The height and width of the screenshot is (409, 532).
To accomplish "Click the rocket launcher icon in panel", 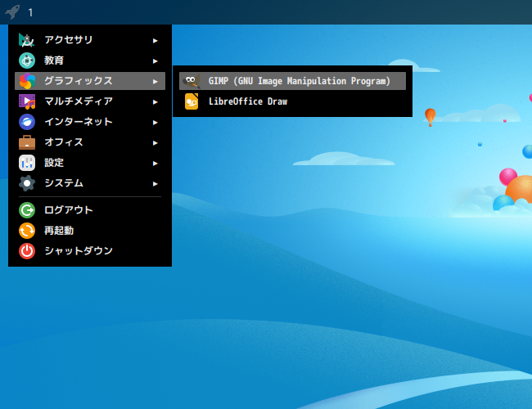I will coord(12,12).
